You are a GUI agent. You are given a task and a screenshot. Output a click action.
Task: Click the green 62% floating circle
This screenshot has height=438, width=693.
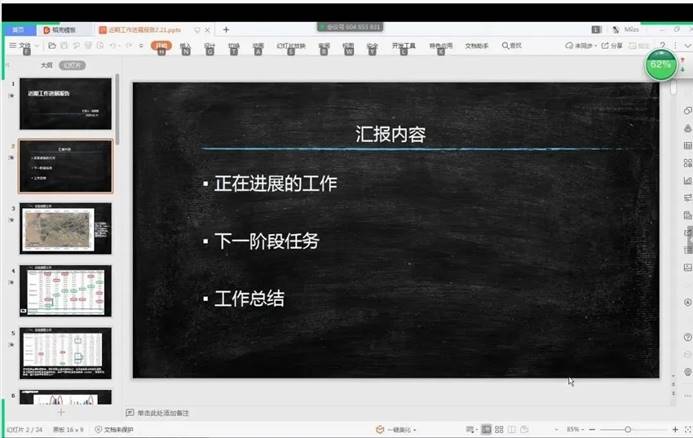660,65
